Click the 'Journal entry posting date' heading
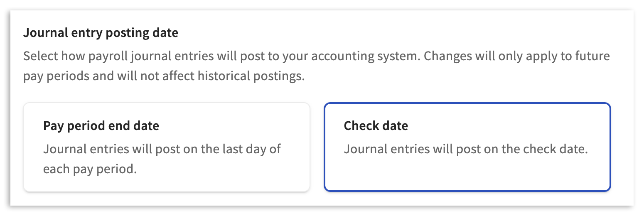 [101, 33]
